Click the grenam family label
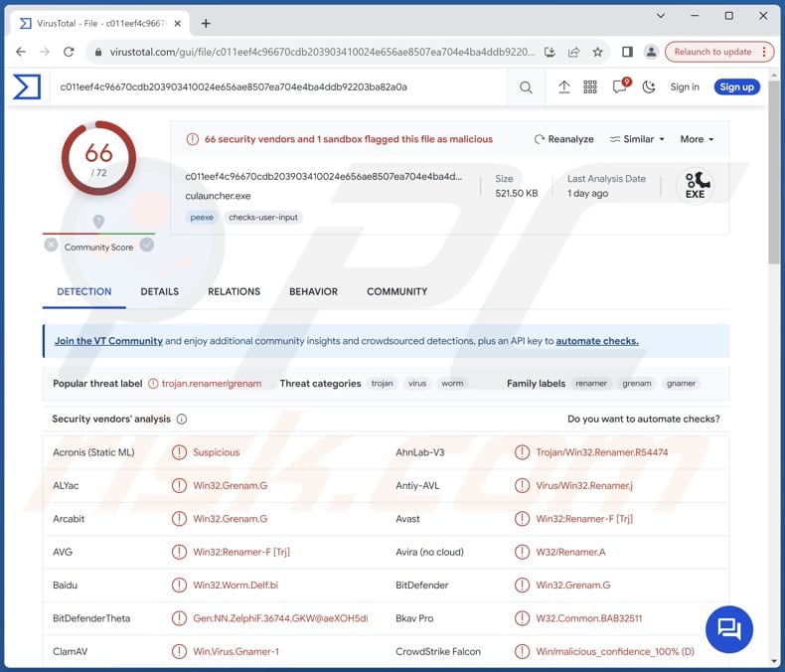The image size is (785, 672). point(637,384)
